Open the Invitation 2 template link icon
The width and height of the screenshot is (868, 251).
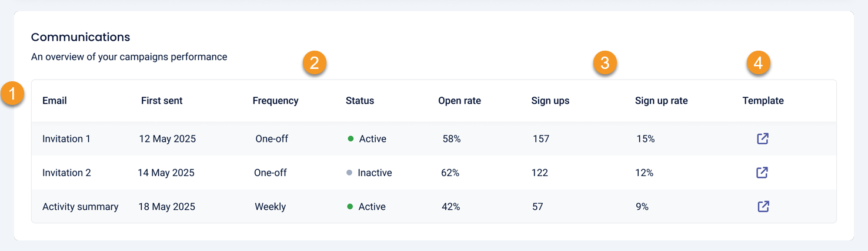coord(762,173)
